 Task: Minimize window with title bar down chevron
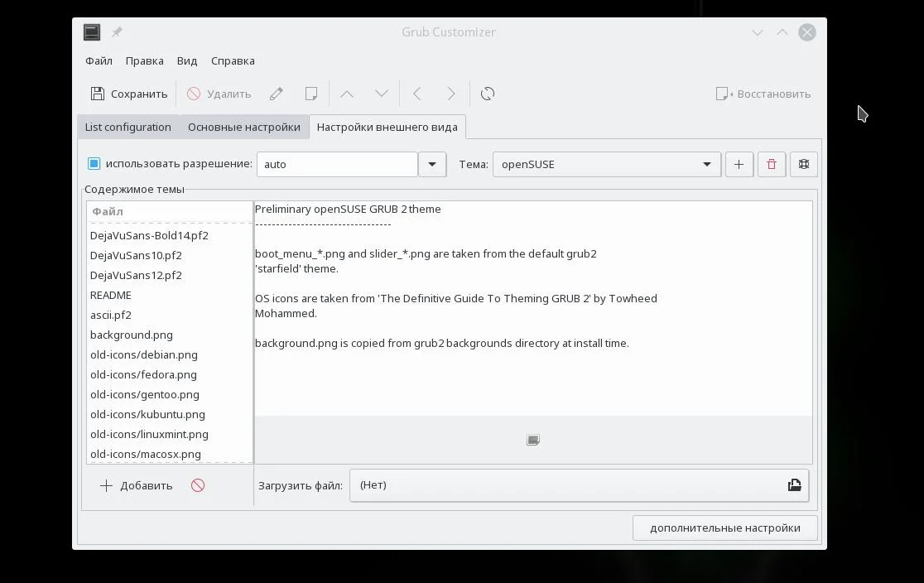click(758, 32)
